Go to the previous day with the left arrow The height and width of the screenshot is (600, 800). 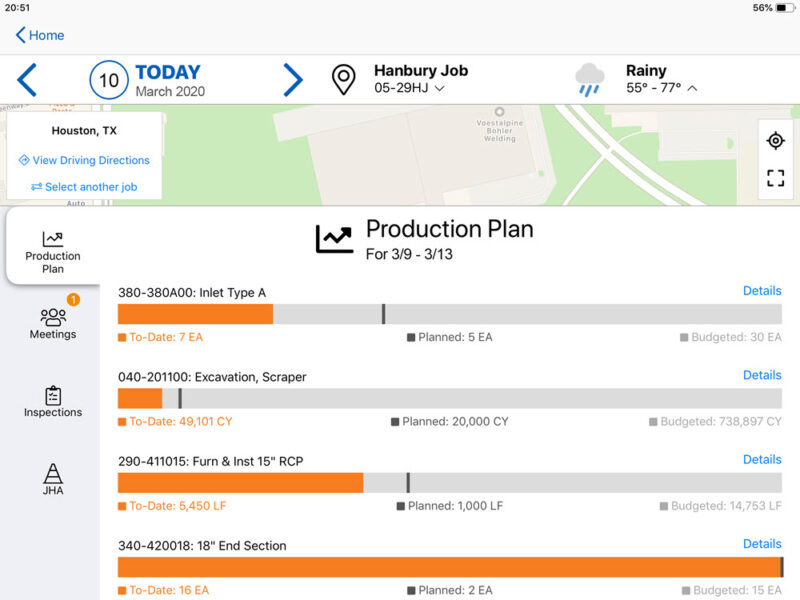pos(26,79)
